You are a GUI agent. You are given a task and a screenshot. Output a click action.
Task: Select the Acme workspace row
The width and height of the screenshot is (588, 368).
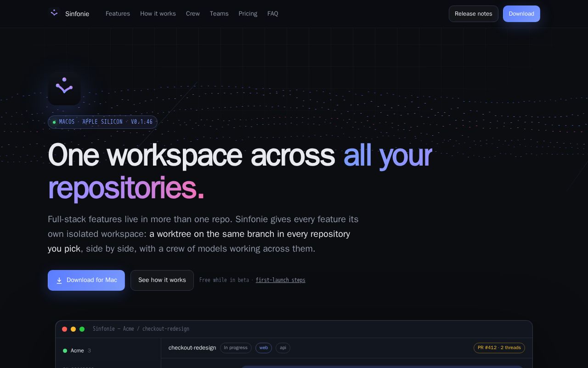click(108, 351)
